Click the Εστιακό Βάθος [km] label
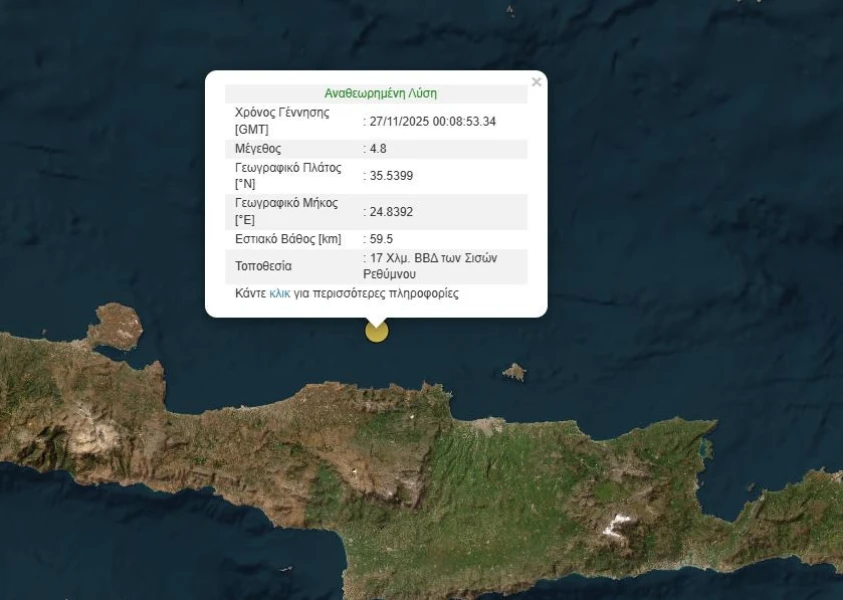843x600 pixels. 288,239
